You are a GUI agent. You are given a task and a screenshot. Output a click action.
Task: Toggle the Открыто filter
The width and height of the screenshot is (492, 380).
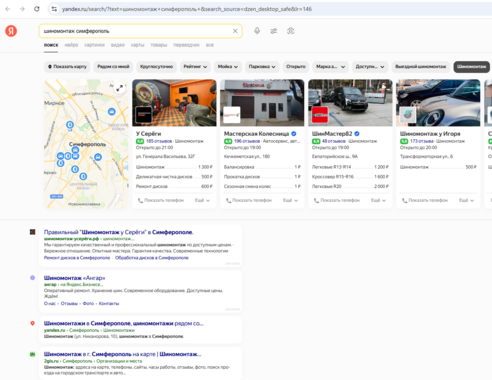(296, 67)
